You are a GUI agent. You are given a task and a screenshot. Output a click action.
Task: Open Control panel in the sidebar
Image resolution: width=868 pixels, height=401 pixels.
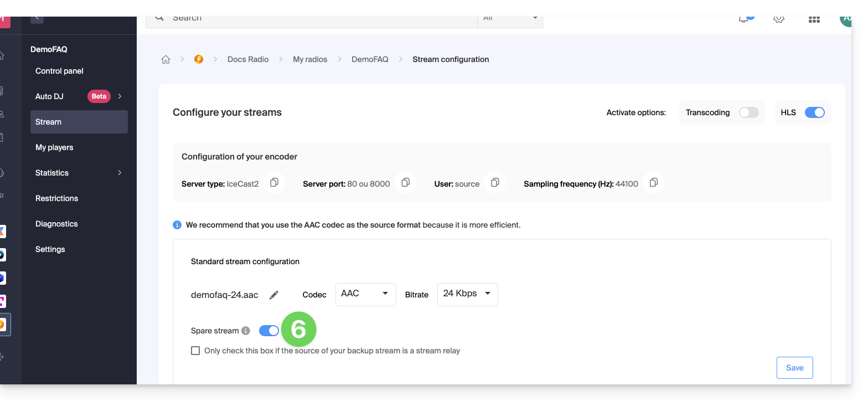coord(59,71)
